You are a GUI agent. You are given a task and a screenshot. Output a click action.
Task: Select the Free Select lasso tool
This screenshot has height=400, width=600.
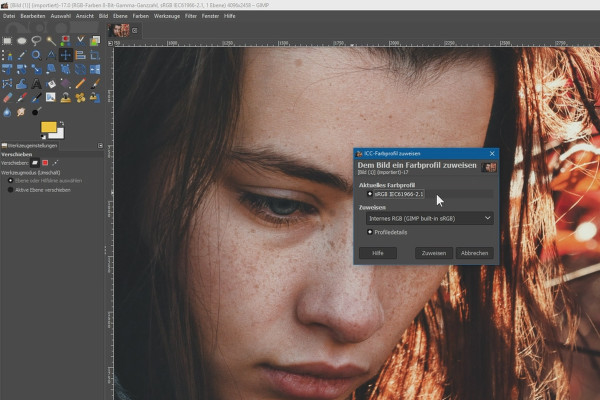coord(36,41)
